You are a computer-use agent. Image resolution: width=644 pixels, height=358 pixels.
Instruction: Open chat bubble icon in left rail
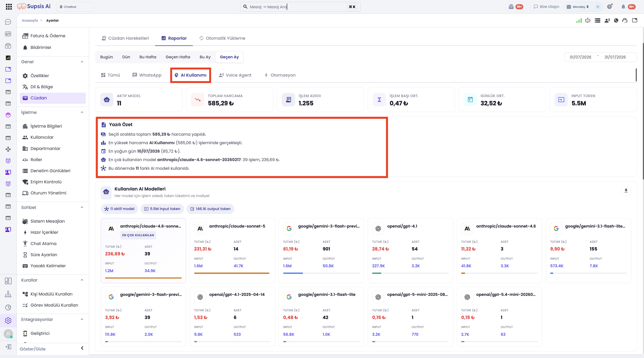point(8,22)
